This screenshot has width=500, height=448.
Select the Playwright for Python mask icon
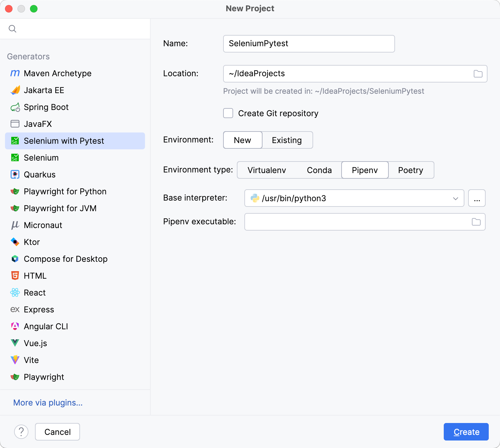[x=15, y=191]
